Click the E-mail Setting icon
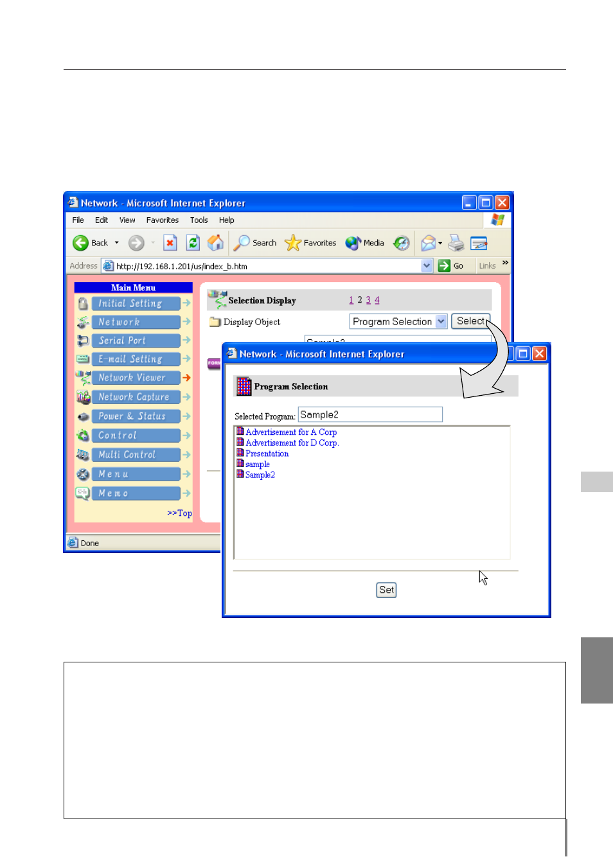613x868 pixels. pyautogui.click(x=83, y=359)
